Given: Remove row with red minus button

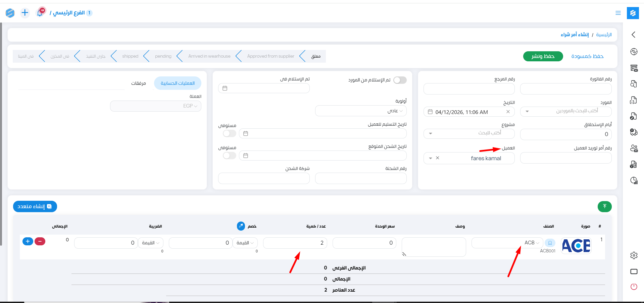Looking at the screenshot, I should coord(40,241).
